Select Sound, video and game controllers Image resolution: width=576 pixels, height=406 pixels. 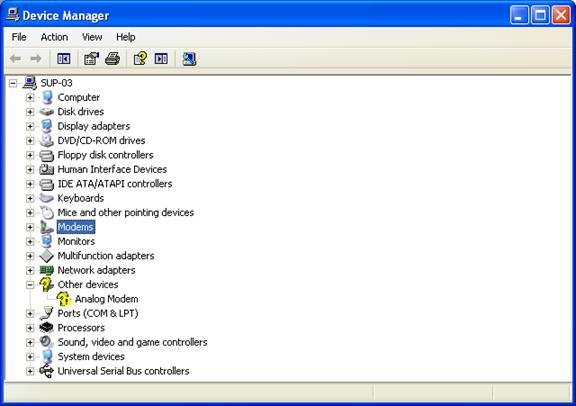(132, 342)
